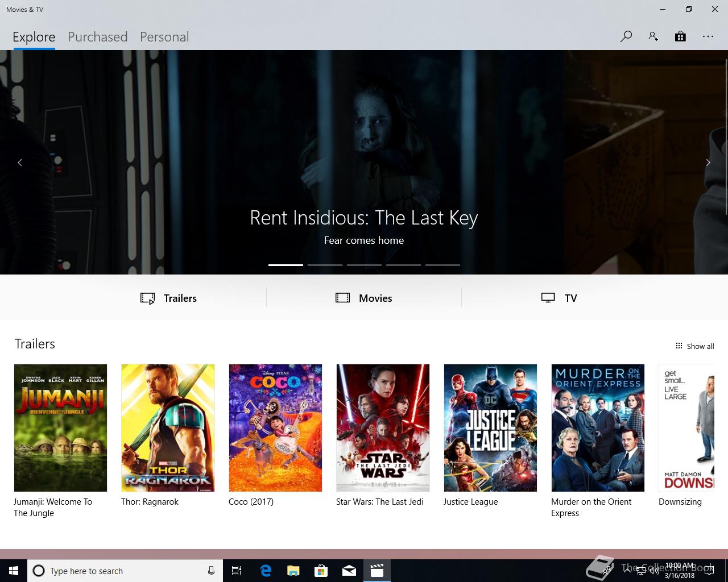The image size is (728, 582).
Task: Click the Movies & TV taskbar icon
Action: 377,571
